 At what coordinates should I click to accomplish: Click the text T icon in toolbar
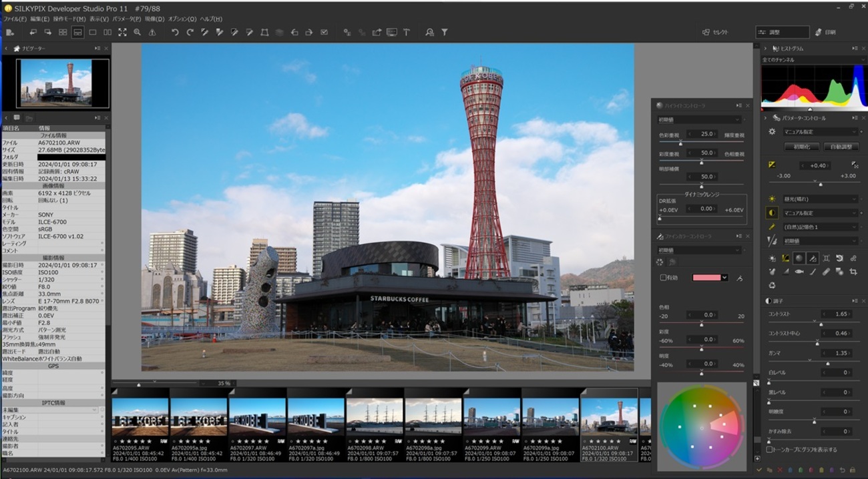pyautogui.click(x=406, y=32)
